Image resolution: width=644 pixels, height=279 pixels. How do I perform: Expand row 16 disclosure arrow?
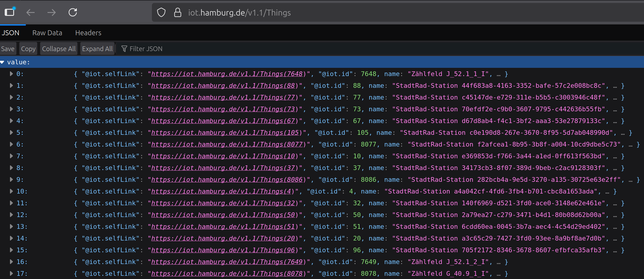click(x=11, y=262)
